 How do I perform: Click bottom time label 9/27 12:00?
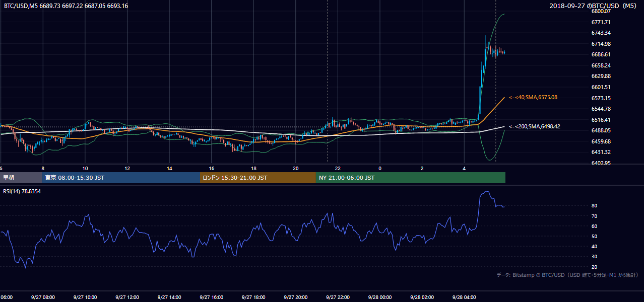point(127,297)
